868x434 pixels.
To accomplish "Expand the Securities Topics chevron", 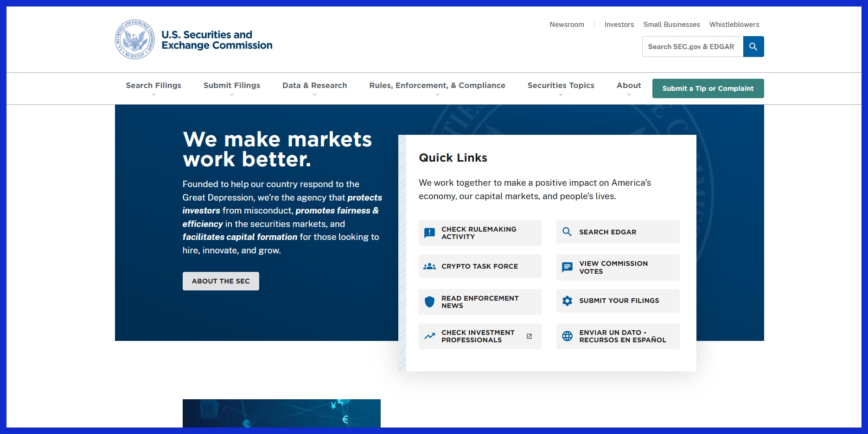I will click(x=561, y=94).
